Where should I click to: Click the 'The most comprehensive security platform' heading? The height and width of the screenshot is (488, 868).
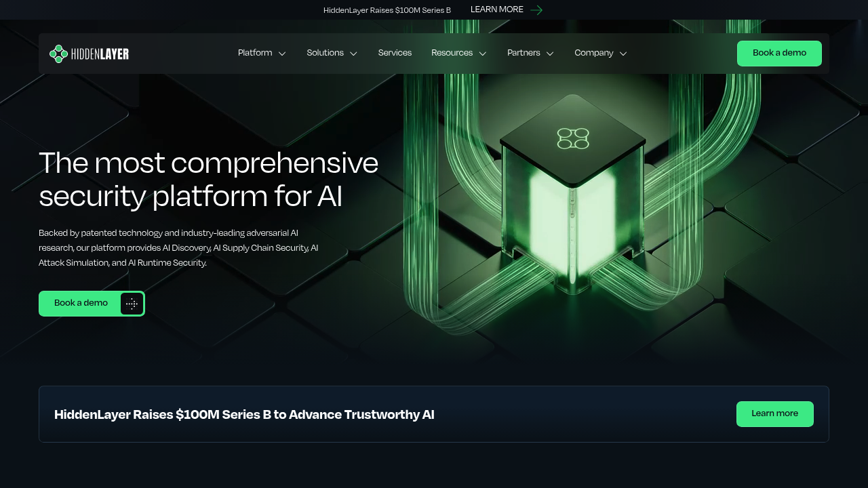[x=208, y=180]
